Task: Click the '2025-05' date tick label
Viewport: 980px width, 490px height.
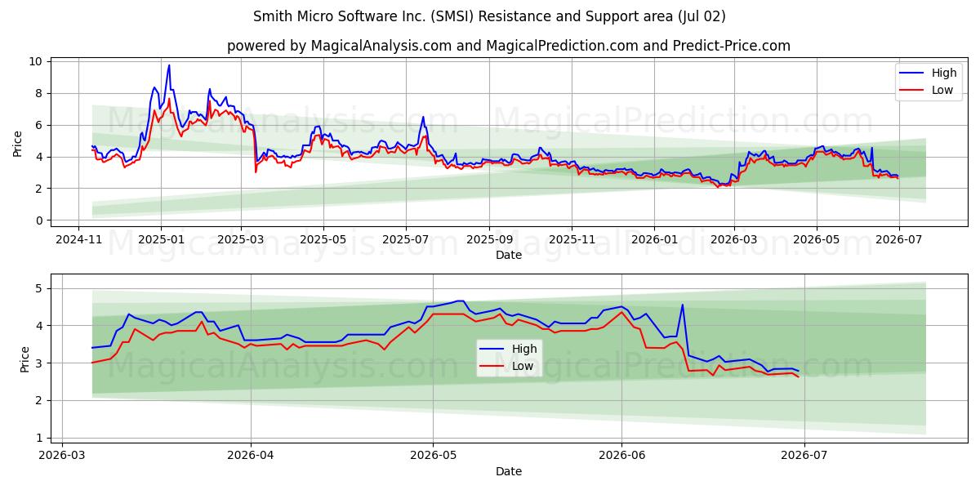Action: coord(323,238)
